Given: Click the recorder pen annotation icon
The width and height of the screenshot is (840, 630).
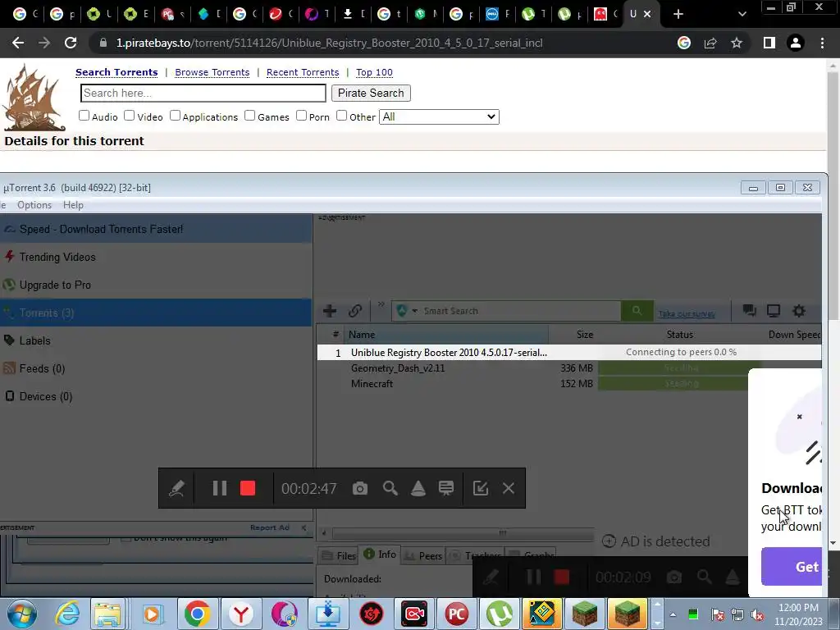Looking at the screenshot, I should pyautogui.click(x=177, y=488).
